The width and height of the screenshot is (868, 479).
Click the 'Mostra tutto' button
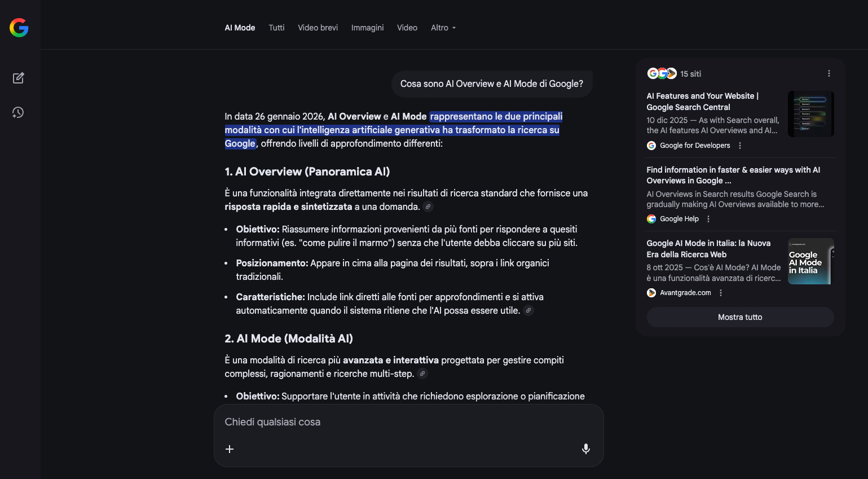[739, 317]
